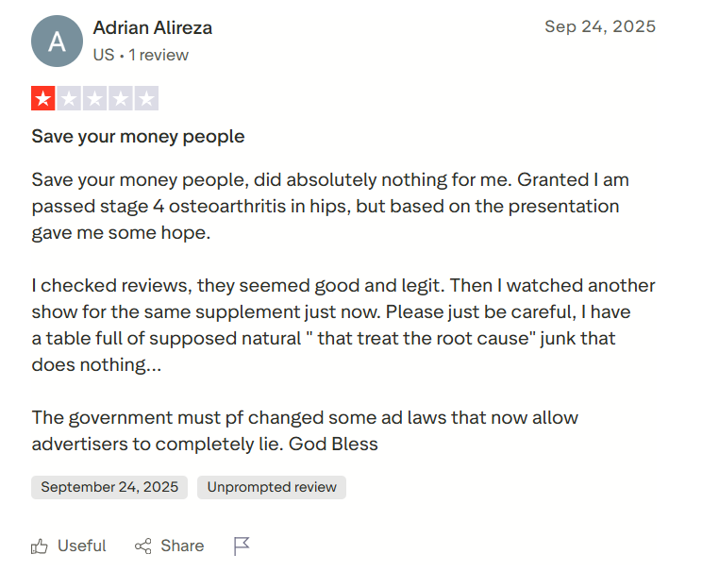Click the paragraph mentioning stage 4 osteoarthritis
The image size is (719, 588).
coord(330,206)
